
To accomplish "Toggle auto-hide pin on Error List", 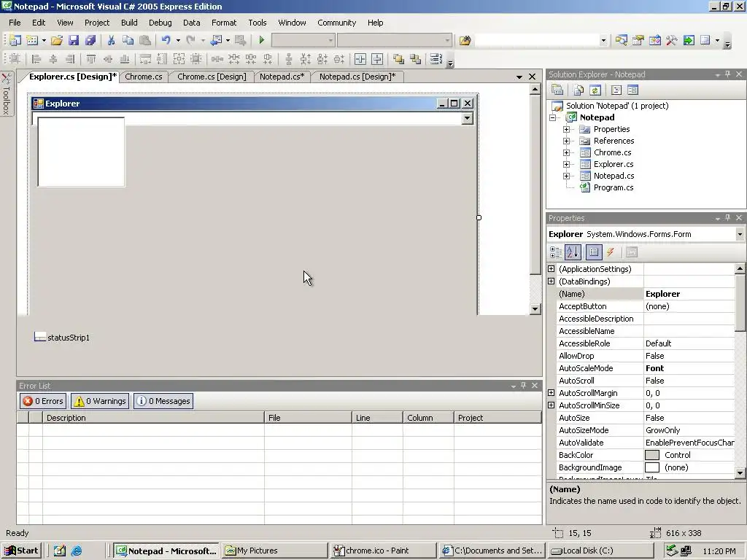I will (x=524, y=386).
